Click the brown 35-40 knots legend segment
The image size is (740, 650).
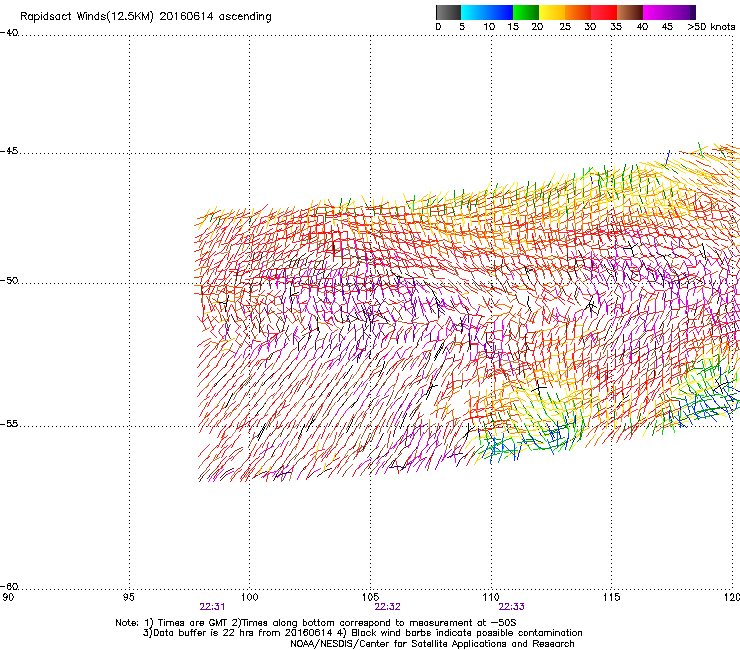coord(630,12)
